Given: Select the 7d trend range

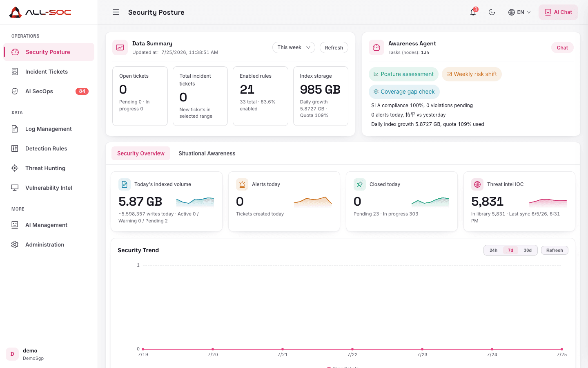Looking at the screenshot, I should click(510, 250).
